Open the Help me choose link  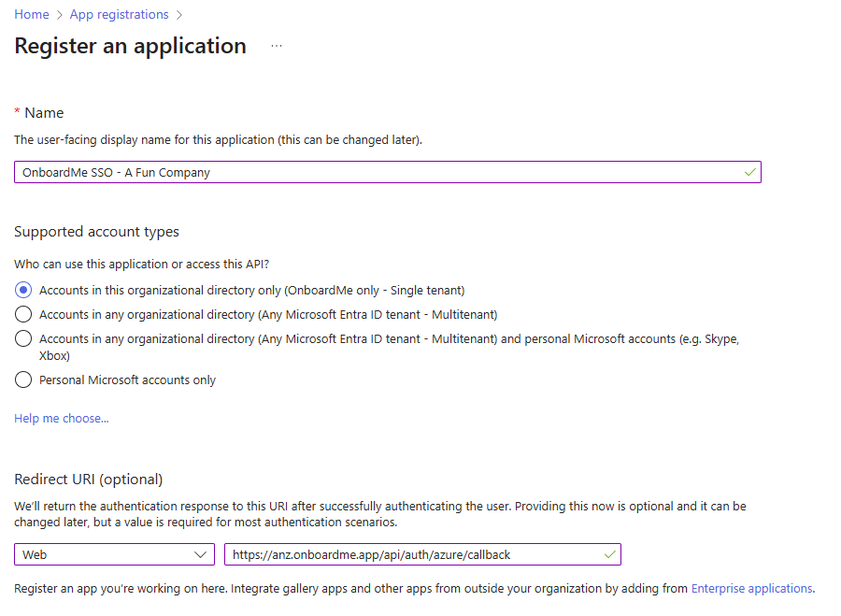pyautogui.click(x=62, y=418)
